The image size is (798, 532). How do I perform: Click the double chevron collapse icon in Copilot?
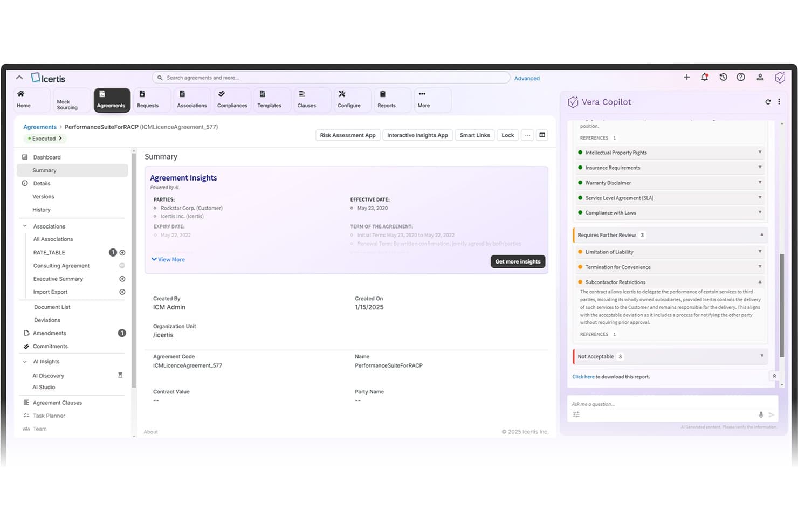click(x=774, y=376)
